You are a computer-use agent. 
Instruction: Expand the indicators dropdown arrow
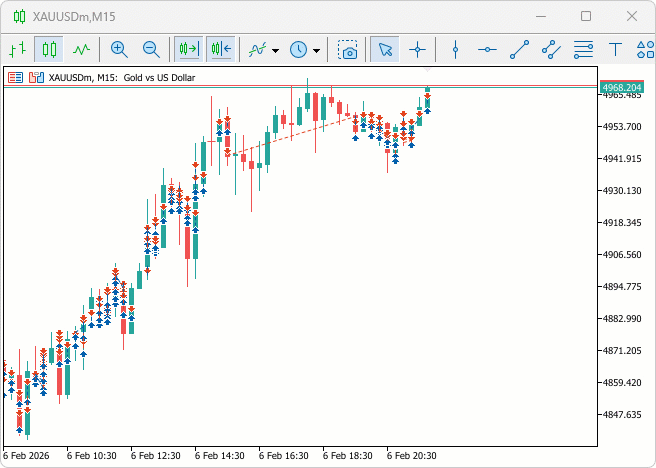click(x=275, y=51)
